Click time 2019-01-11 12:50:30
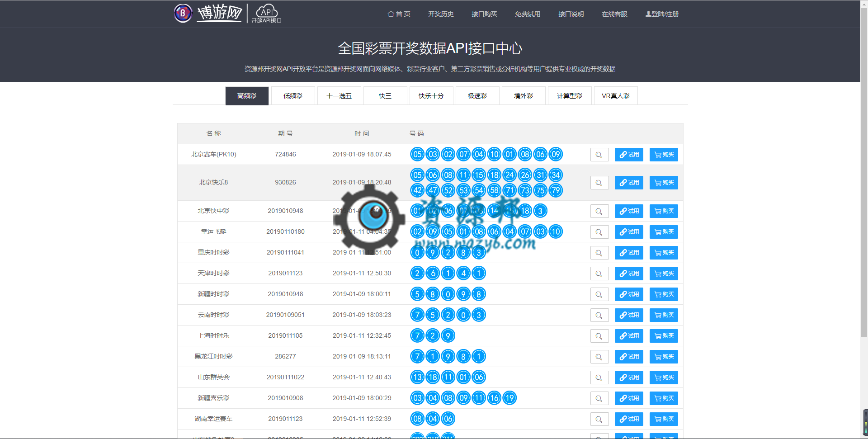This screenshot has height=439, width=868. click(x=362, y=274)
